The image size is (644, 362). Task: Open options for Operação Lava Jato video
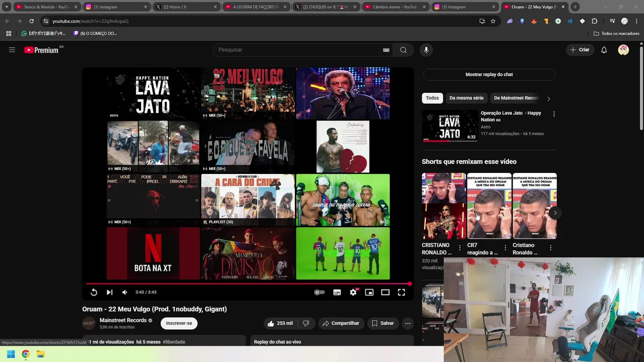[554, 114]
